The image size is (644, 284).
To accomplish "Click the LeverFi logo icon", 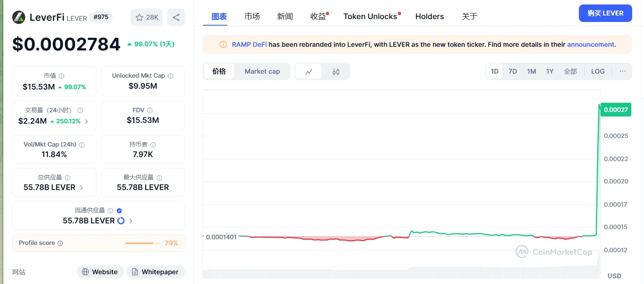I will [19, 17].
